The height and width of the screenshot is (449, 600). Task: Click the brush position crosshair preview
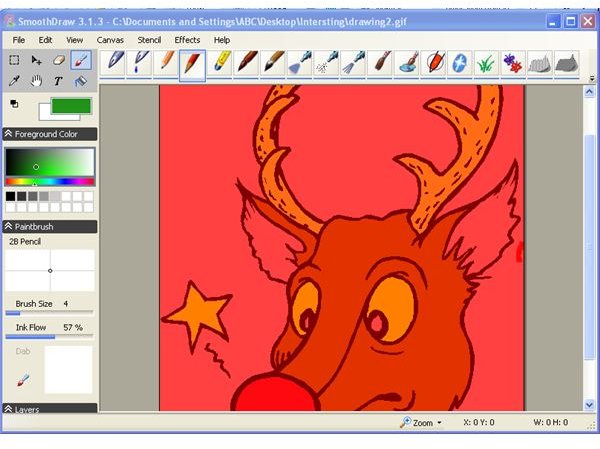tap(50, 270)
